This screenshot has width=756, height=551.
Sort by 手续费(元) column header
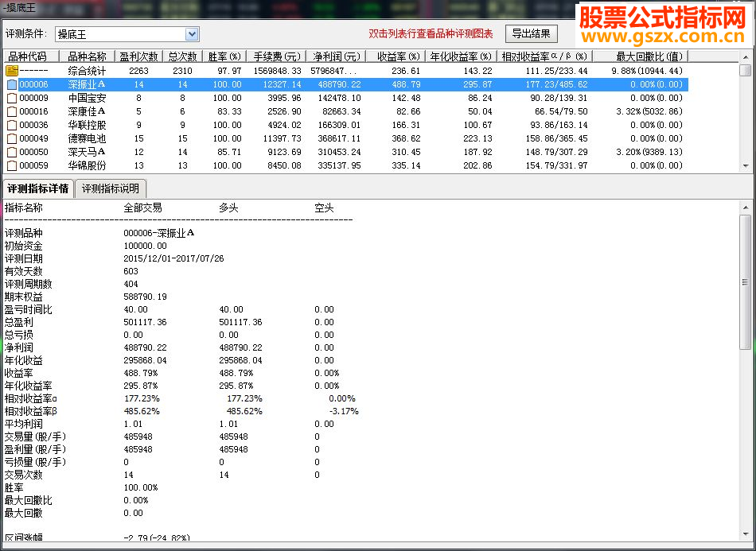276,56
